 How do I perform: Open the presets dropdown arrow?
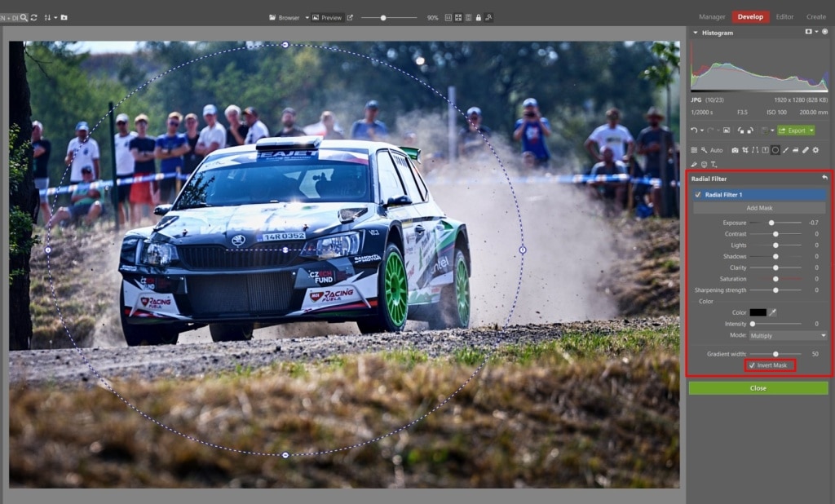coord(772,130)
